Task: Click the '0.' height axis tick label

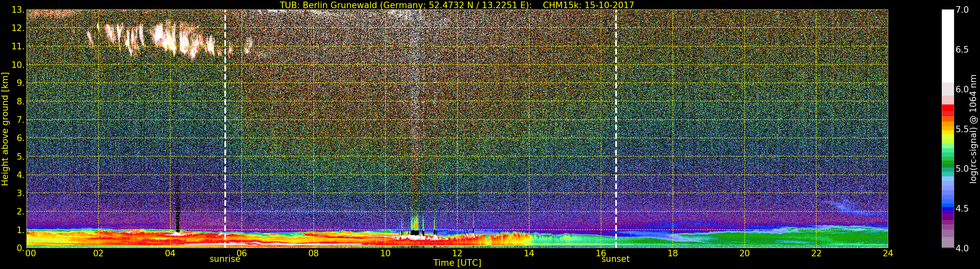Action: tap(21, 248)
